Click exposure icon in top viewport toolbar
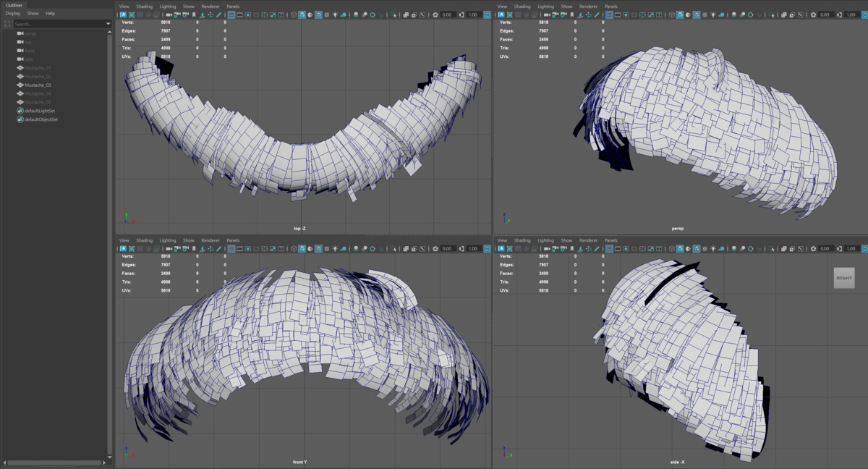This screenshot has height=469, width=868. (x=435, y=14)
